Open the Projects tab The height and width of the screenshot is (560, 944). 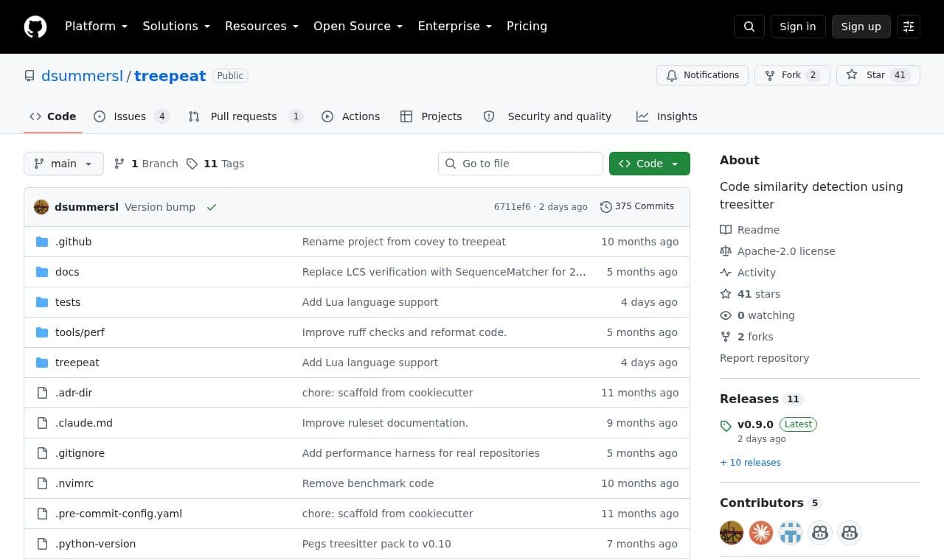point(431,116)
